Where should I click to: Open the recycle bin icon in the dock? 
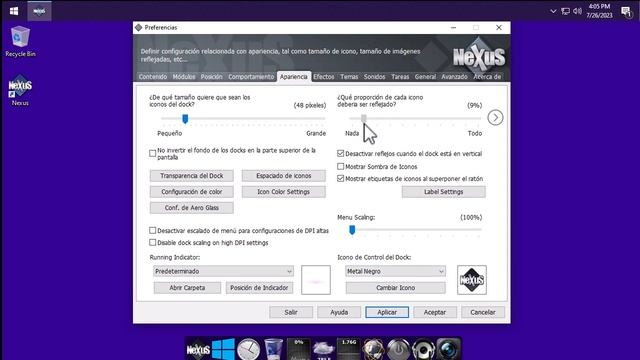pos(273,349)
